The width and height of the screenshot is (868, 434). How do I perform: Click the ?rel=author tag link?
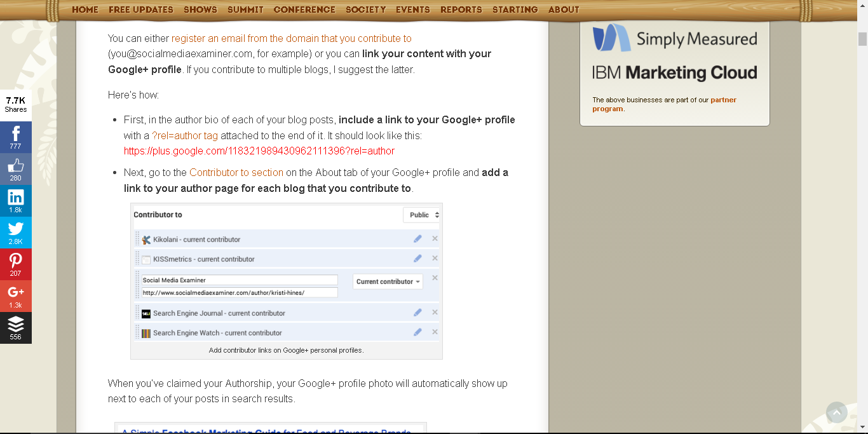click(x=185, y=135)
